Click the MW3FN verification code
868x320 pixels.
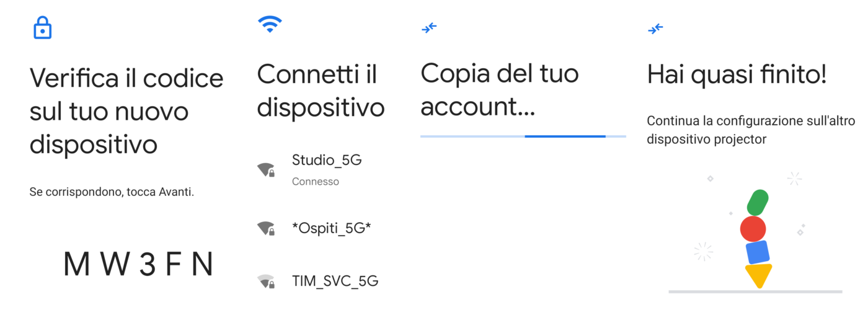pos(138,265)
